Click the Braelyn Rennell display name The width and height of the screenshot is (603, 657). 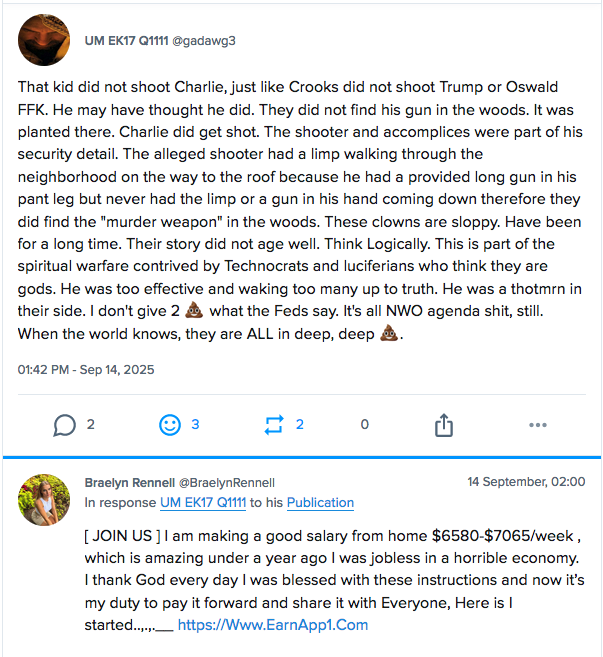coord(128,482)
